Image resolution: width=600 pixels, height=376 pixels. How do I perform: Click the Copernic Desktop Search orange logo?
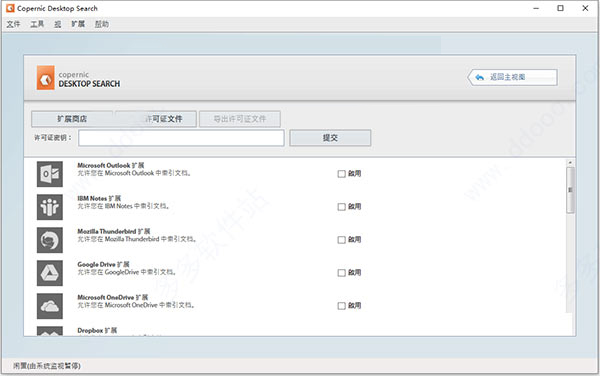[46, 78]
